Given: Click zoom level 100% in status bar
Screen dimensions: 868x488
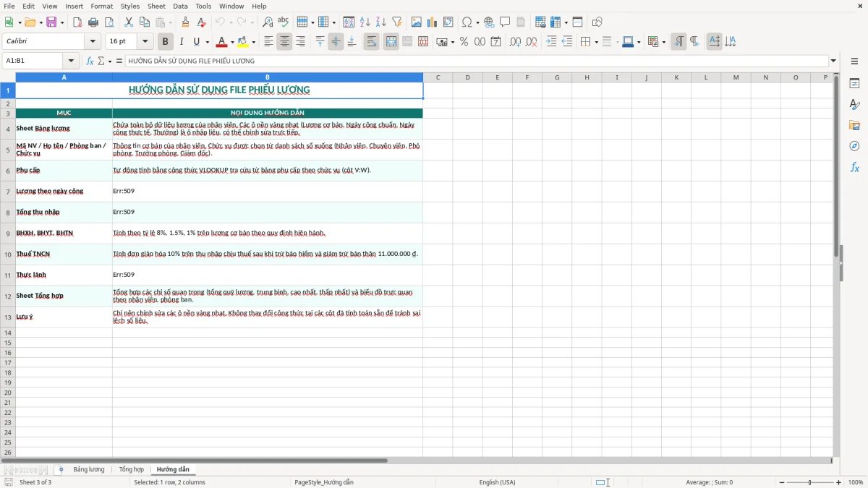Looking at the screenshot, I should (856, 482).
